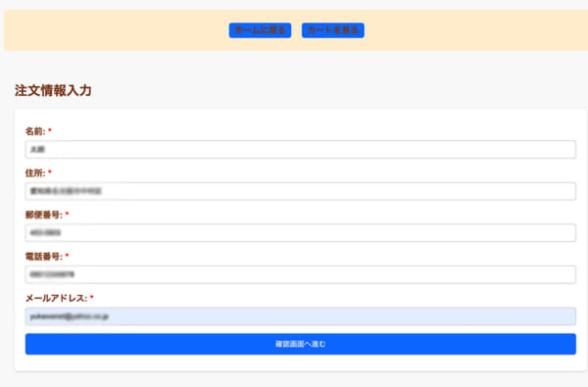
Task: Click the 郵便番号: label
Action: [x=44, y=215]
